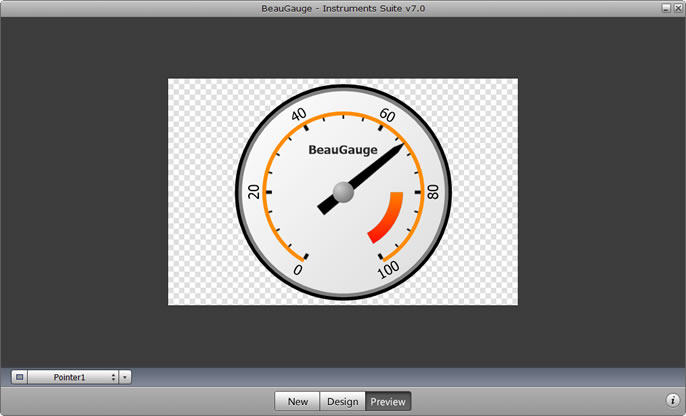Click the 20 scale label
The image size is (686, 416).
254,192
